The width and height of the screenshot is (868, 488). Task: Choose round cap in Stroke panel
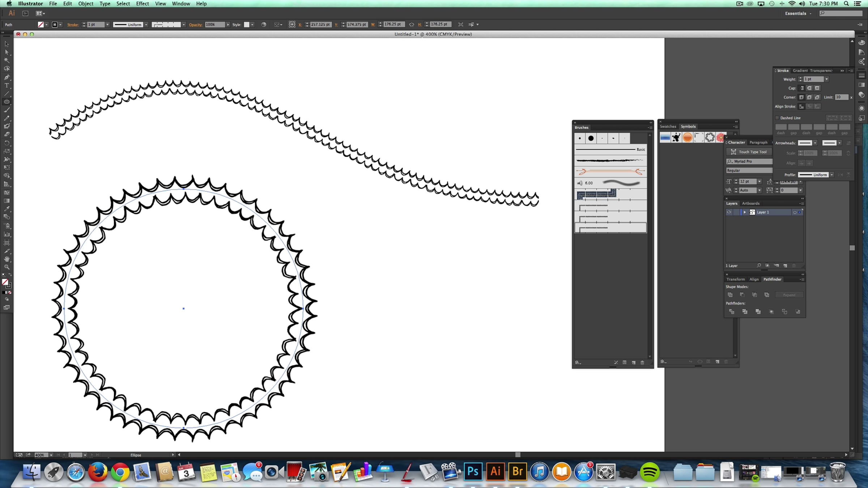809,88
